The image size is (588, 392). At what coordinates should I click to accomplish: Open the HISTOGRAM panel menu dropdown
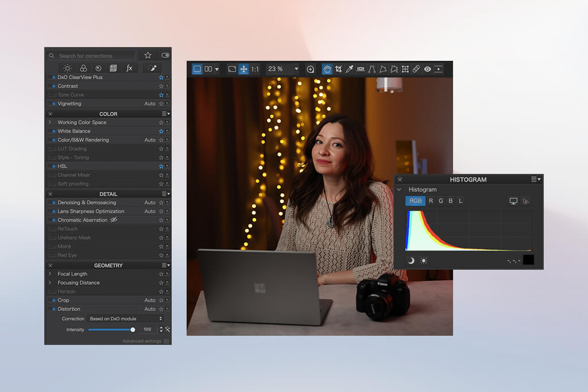tap(536, 180)
